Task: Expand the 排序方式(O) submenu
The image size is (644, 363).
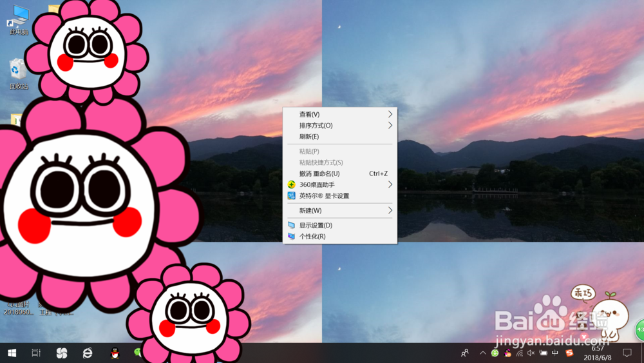Action: pos(340,125)
